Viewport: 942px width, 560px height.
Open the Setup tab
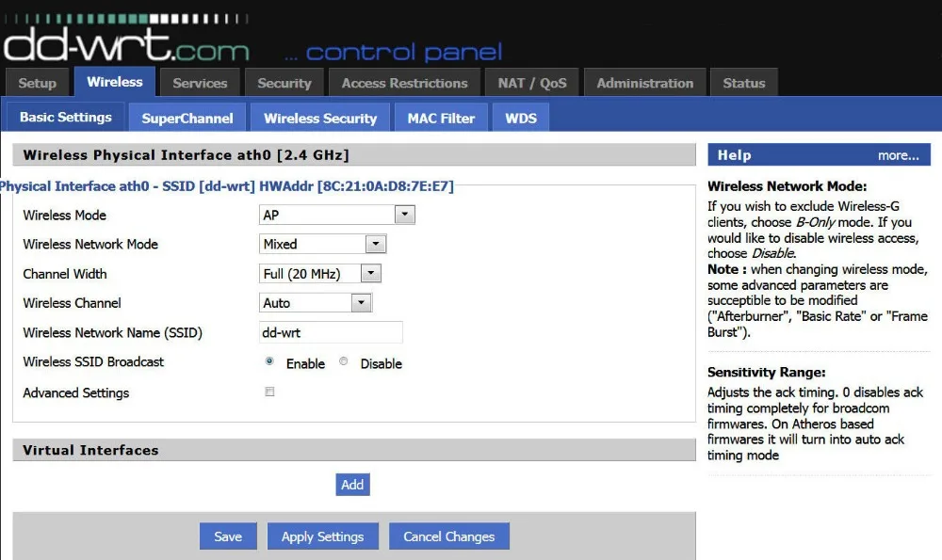coord(38,83)
